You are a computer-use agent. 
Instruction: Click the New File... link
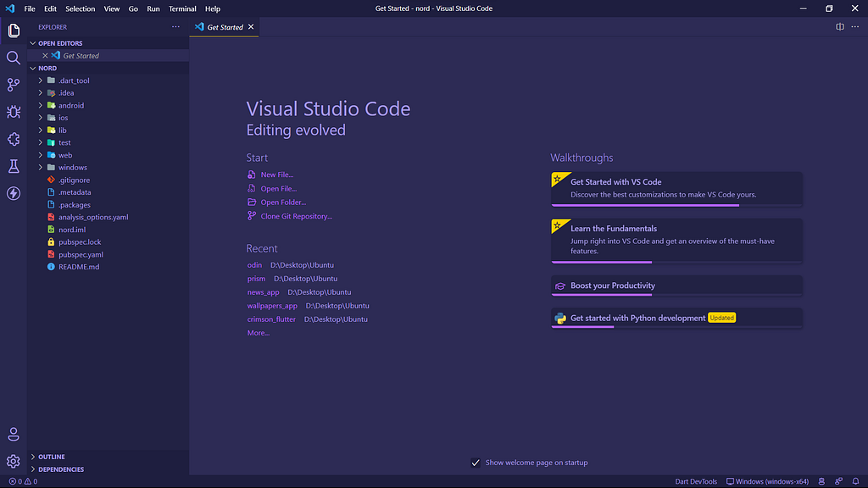pyautogui.click(x=277, y=175)
